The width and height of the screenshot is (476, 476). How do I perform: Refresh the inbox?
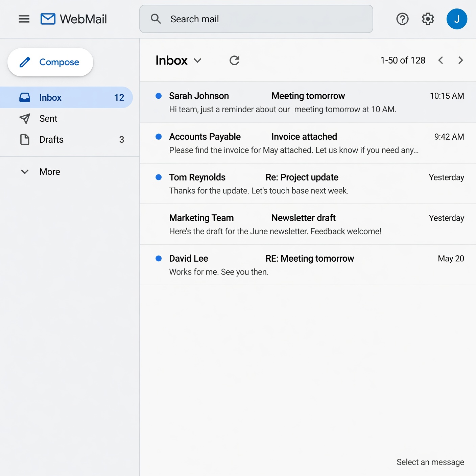234,60
